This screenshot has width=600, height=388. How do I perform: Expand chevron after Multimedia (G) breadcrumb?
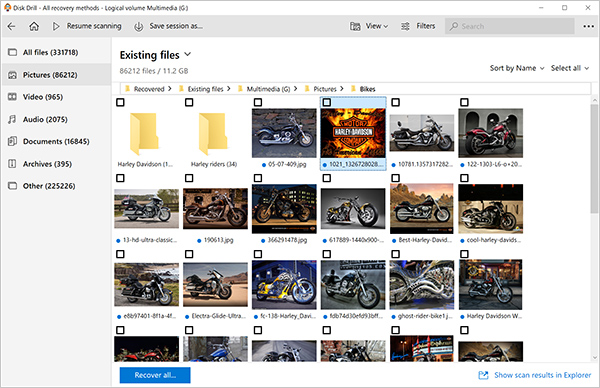(295, 89)
